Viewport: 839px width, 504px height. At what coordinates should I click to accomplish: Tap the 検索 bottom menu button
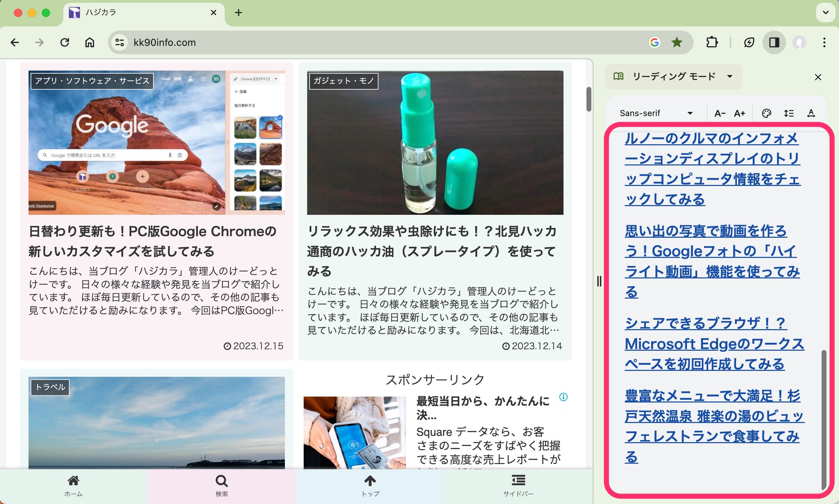pyautogui.click(x=222, y=486)
